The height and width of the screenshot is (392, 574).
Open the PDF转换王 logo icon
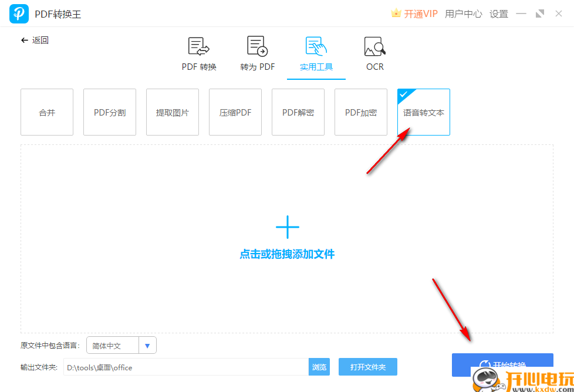click(18, 13)
